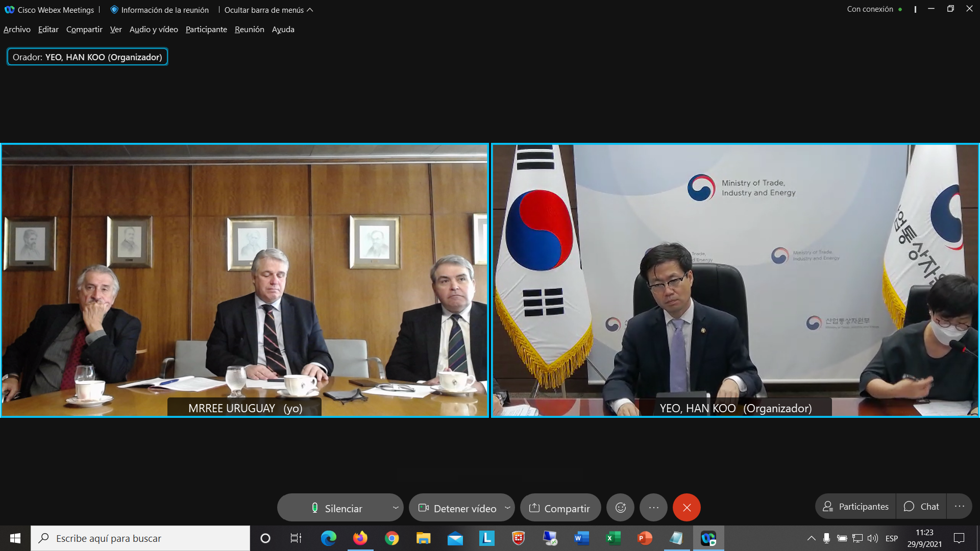
Task: Open the notepad-like app icon in taskbar
Action: pyautogui.click(x=676, y=538)
